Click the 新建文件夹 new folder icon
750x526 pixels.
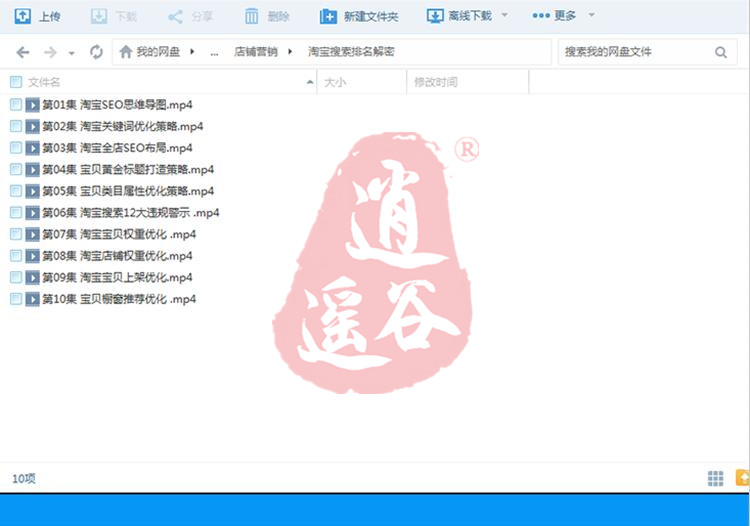point(328,17)
